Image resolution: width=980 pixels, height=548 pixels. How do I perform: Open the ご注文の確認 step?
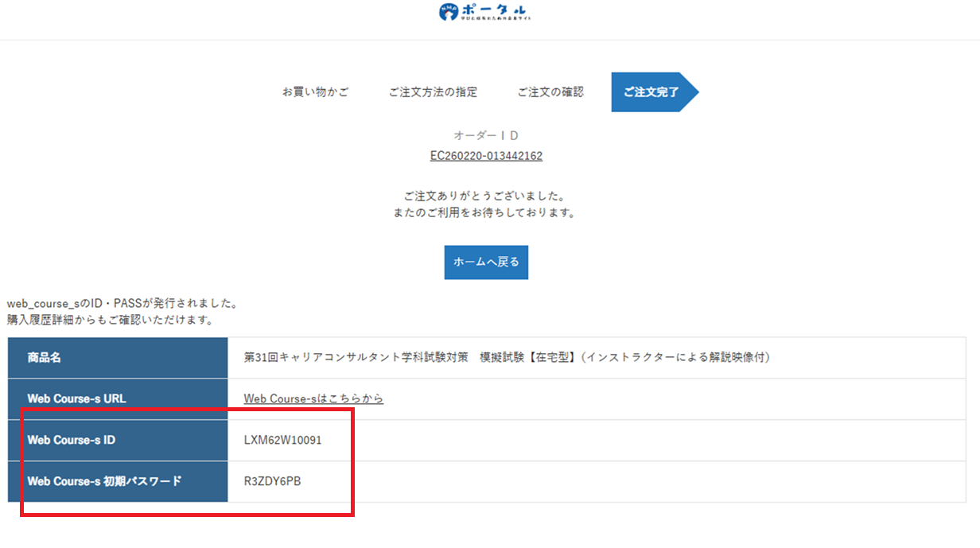(550, 92)
